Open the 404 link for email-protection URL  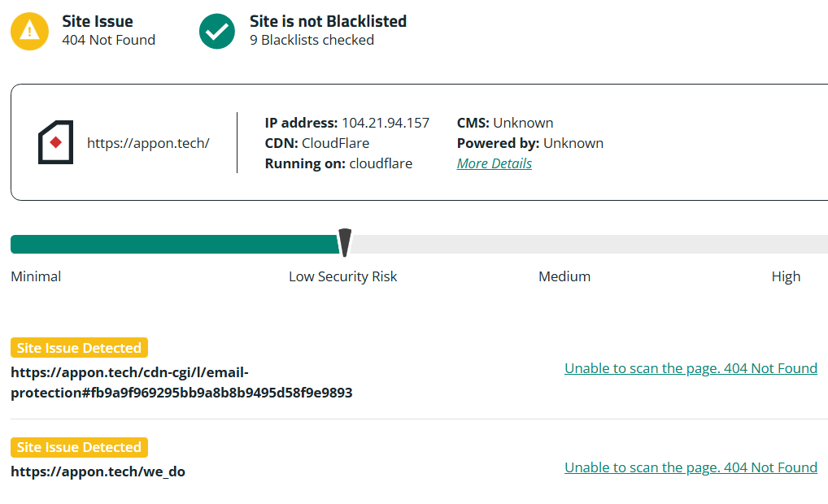click(x=691, y=368)
